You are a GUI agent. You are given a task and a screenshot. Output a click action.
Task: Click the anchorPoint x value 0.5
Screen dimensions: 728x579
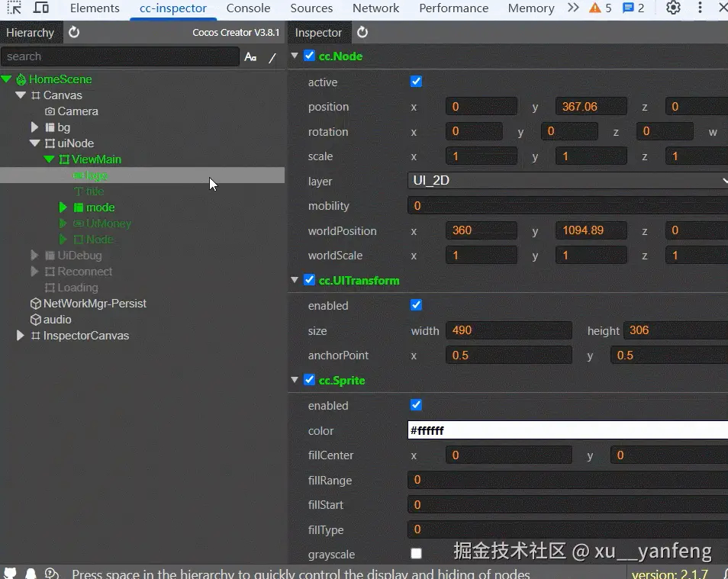pos(509,355)
